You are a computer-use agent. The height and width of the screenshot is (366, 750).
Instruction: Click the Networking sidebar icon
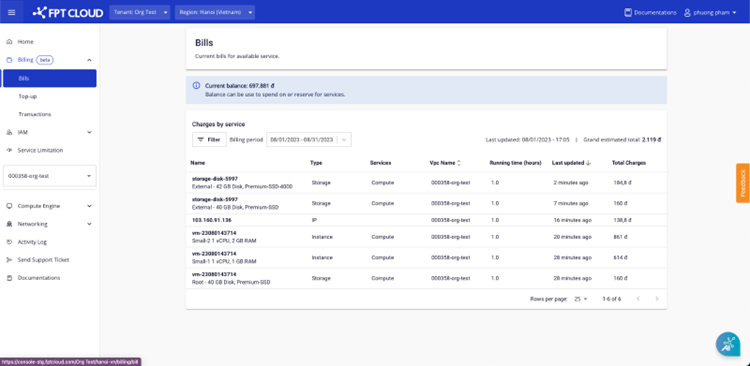click(9, 224)
